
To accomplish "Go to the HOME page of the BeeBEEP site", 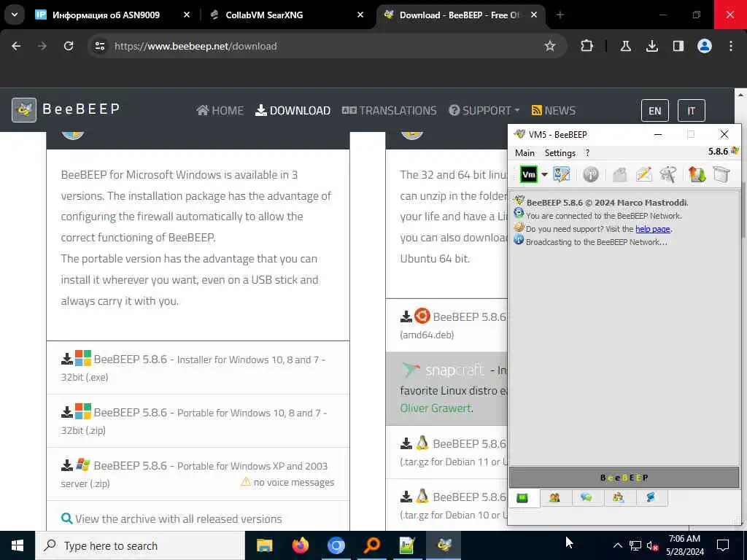I will [220, 111].
